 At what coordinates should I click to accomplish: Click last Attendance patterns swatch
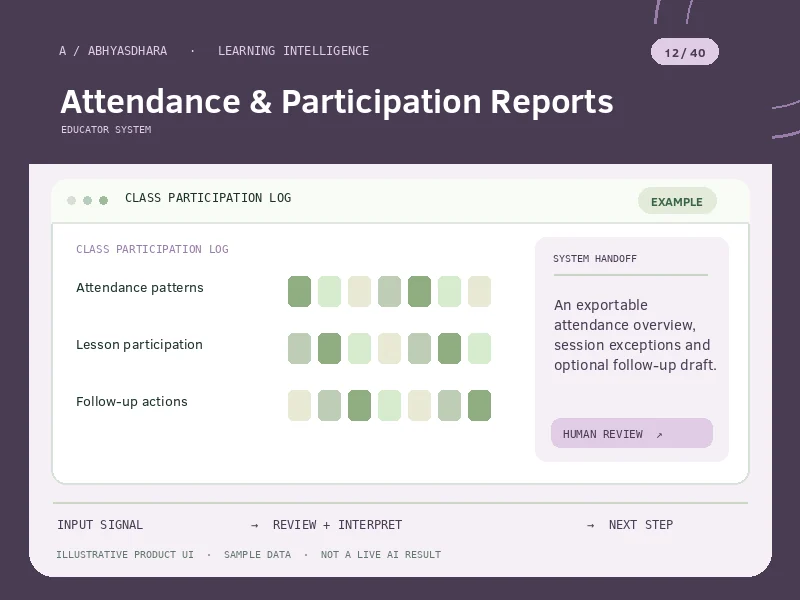pos(480,291)
